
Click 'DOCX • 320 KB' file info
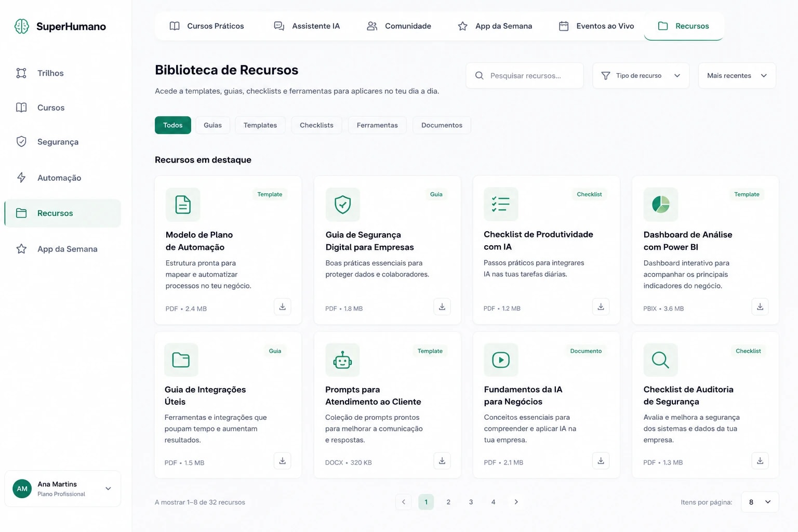[349, 462]
